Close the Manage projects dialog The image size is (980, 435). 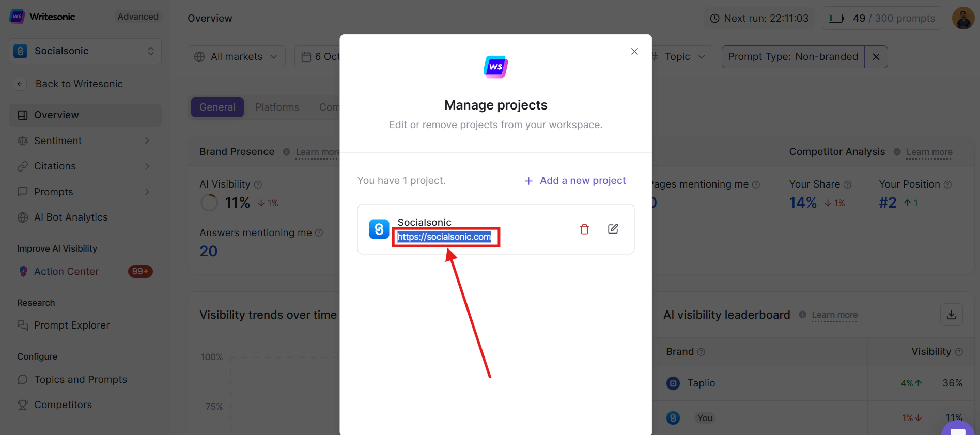[634, 51]
